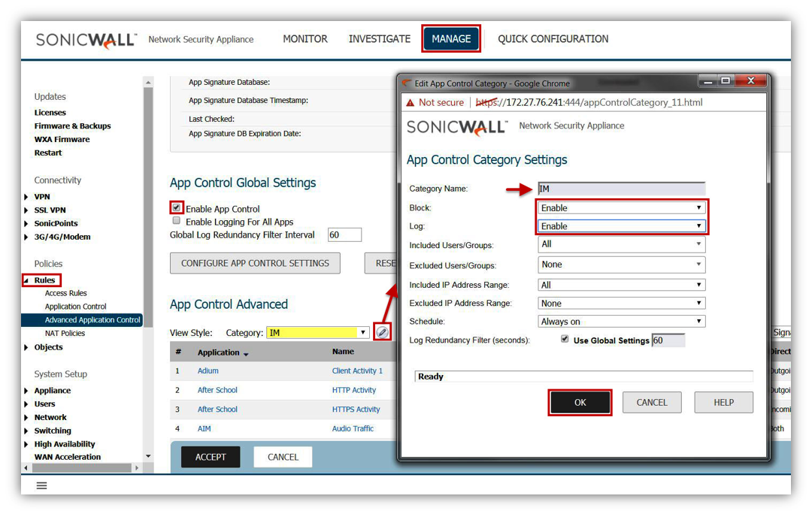Select Advanced Application Control in sidebar
The width and height of the screenshot is (812, 517).
point(92,320)
